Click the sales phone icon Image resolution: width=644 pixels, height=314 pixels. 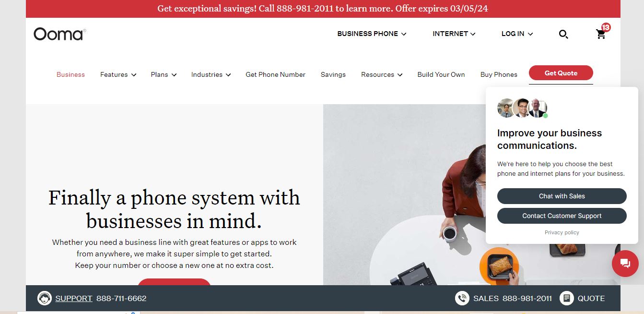pos(462,298)
